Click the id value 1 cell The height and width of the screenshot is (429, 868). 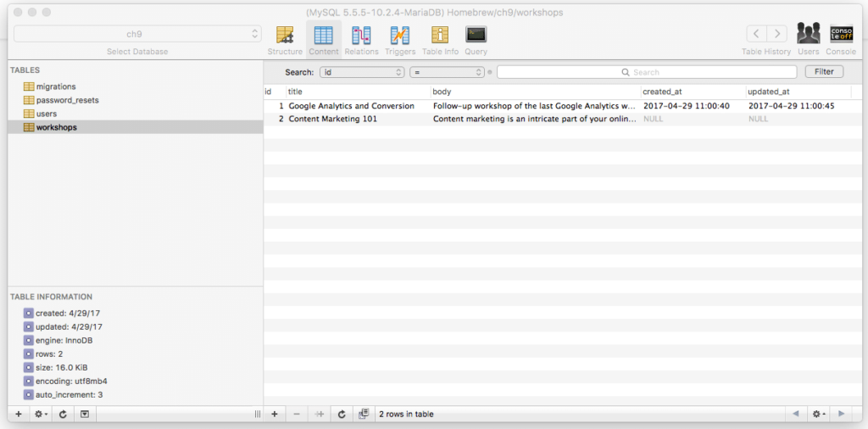[x=281, y=106]
